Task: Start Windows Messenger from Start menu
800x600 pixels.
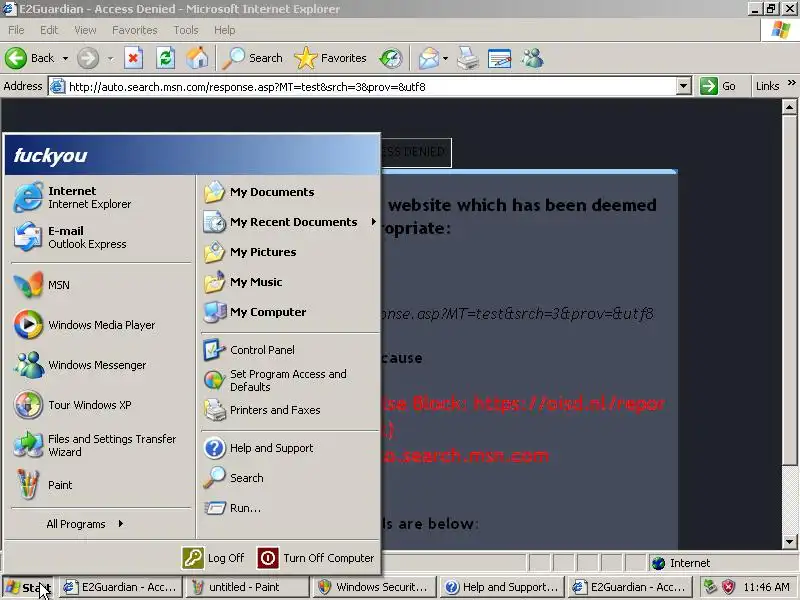Action: pyautogui.click(x=101, y=365)
